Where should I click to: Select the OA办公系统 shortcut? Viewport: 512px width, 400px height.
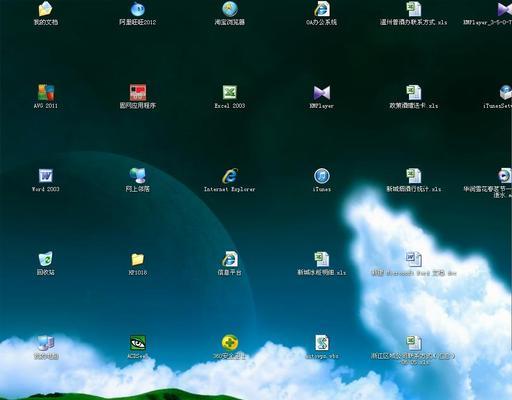322,9
